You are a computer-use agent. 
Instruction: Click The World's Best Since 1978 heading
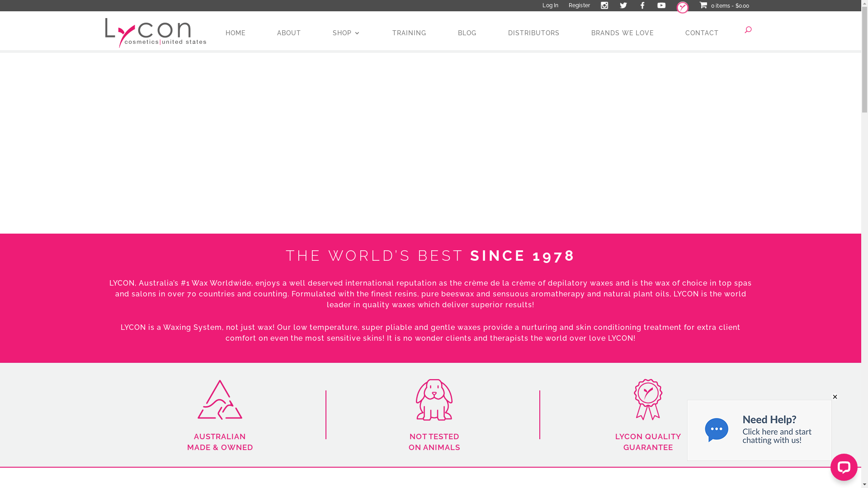[x=430, y=256]
